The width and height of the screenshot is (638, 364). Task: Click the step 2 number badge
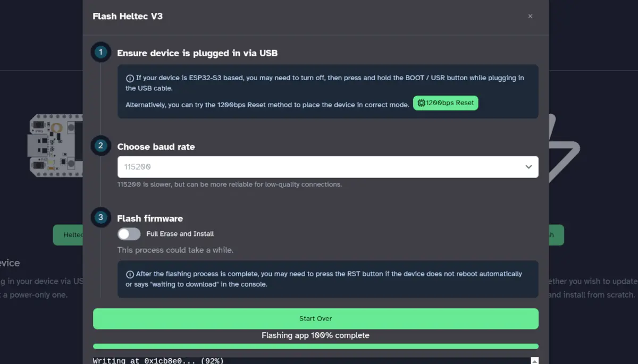[x=101, y=146]
